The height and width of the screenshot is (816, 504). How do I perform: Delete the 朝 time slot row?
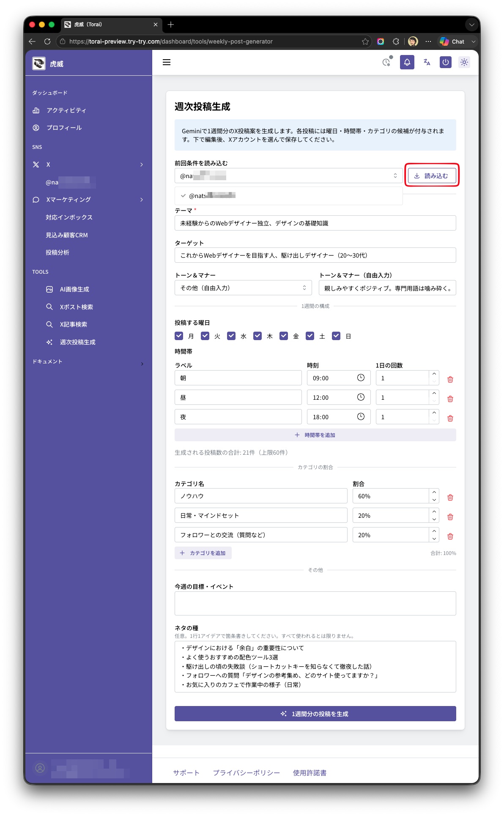point(450,379)
